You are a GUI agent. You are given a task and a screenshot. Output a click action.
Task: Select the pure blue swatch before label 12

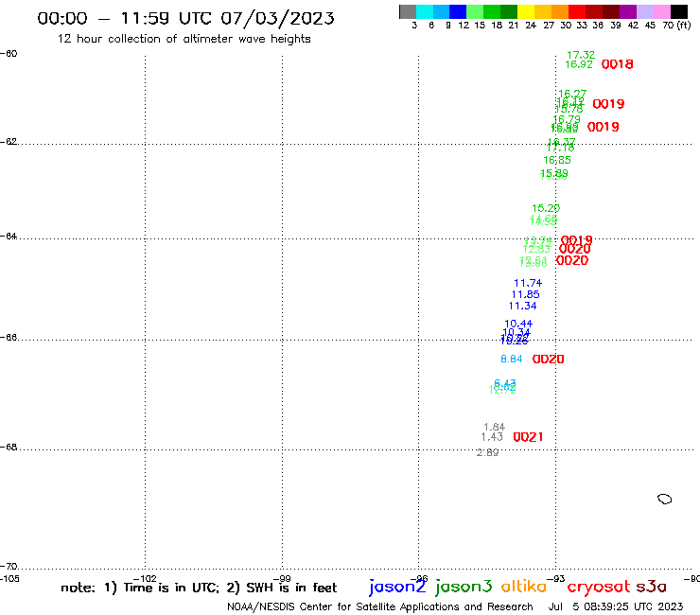coord(458,11)
